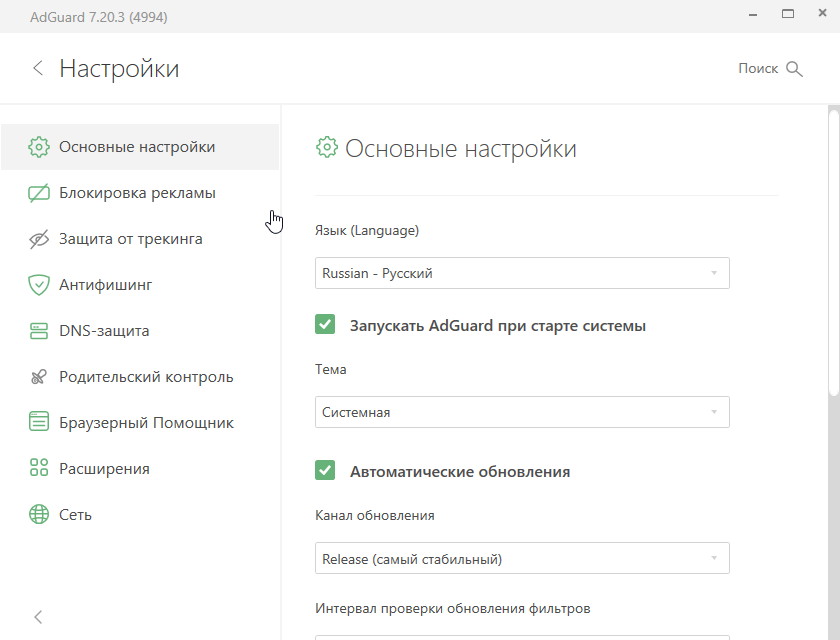The image size is (840, 640).
Task: Click the shield Антифишинг icon
Action: (x=39, y=285)
